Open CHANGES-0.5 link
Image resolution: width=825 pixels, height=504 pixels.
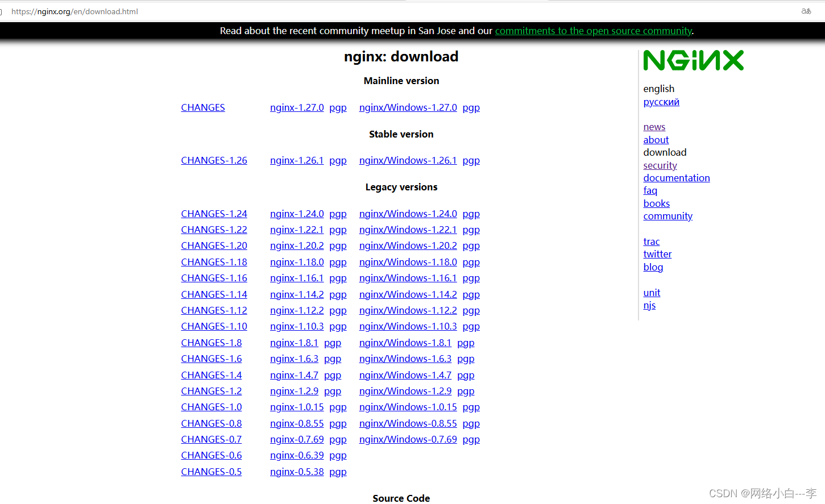pos(211,472)
